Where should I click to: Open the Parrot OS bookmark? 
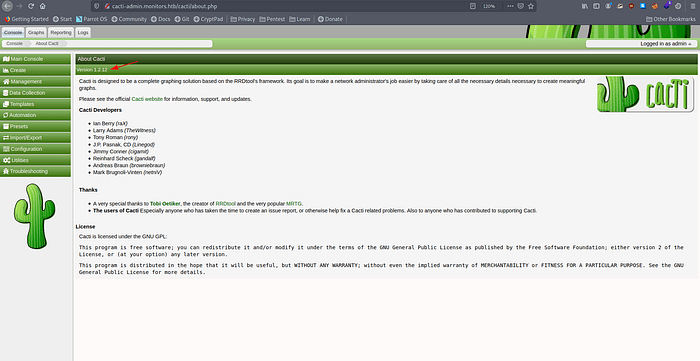pos(92,19)
